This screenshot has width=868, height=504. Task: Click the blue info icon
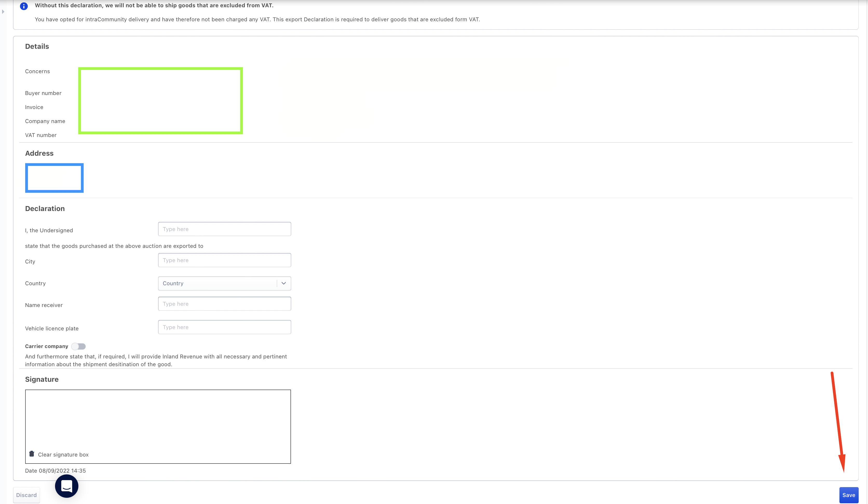click(x=24, y=6)
